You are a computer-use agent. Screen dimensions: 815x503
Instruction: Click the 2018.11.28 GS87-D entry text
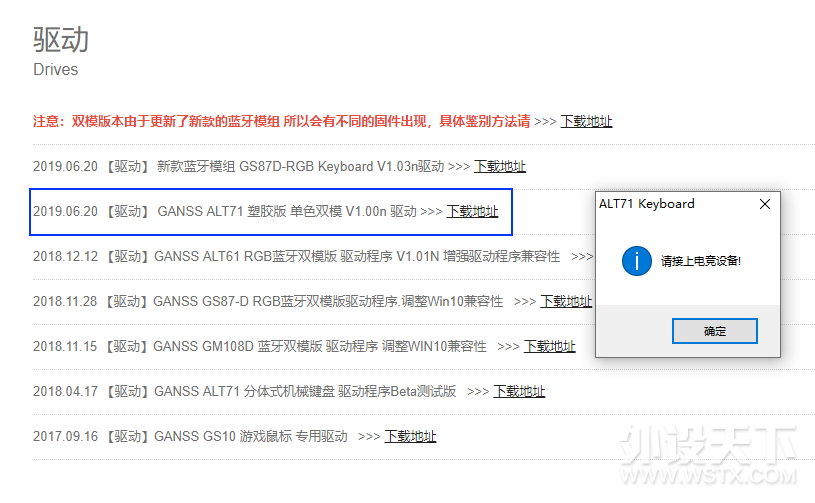pos(268,301)
